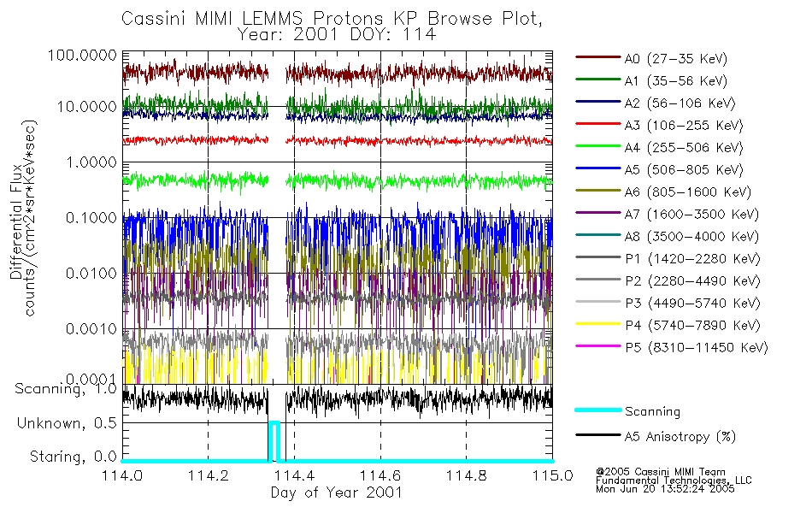Click the @2005 Cassini MIMI Team credit
Image resolution: width=812 pixels, height=513 pixels.
point(661,472)
